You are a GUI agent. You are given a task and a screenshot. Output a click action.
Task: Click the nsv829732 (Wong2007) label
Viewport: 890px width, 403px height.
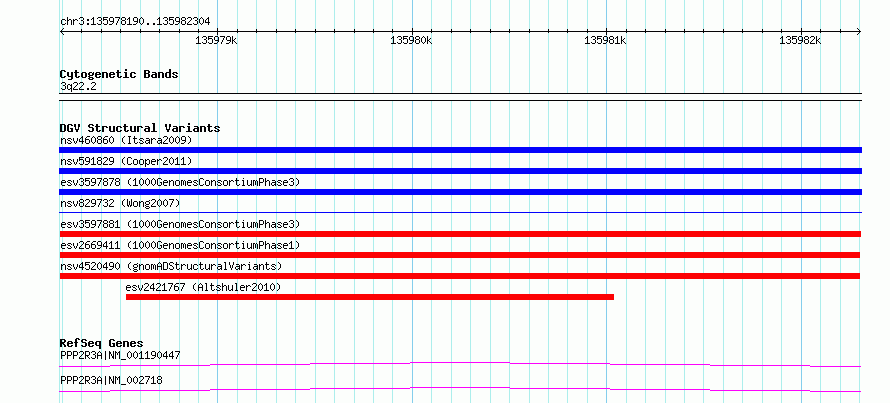pyautogui.click(x=120, y=203)
